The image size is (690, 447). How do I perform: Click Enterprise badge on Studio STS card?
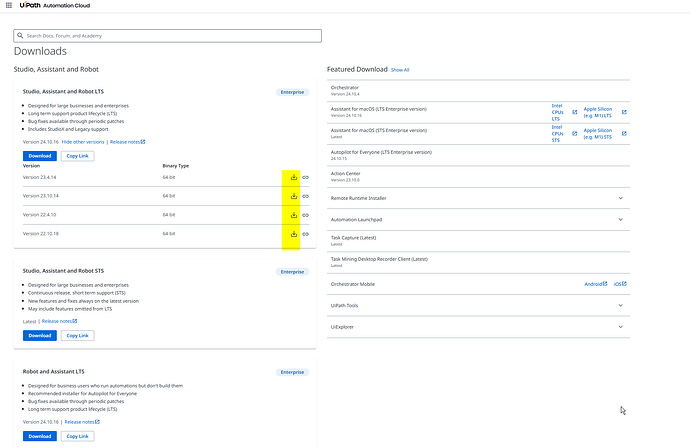[293, 272]
